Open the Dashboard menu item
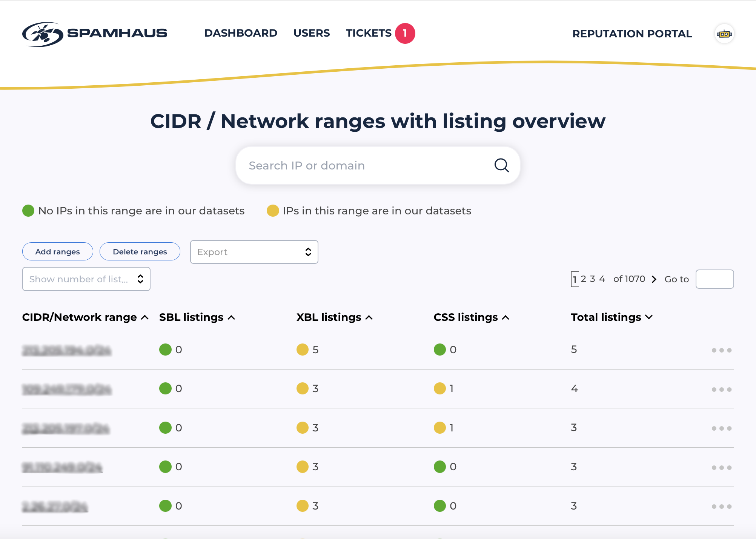This screenshot has width=756, height=539. [241, 33]
